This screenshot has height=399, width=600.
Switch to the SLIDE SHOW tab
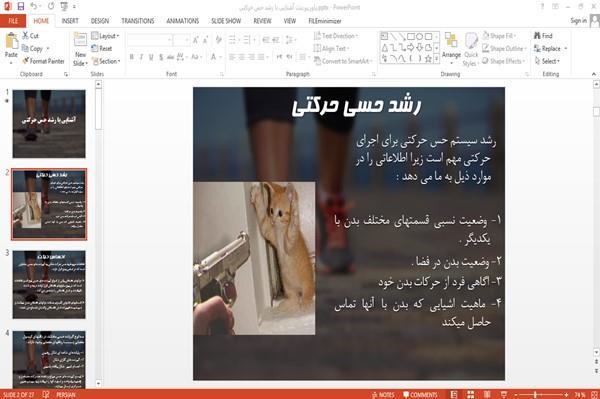tap(226, 21)
